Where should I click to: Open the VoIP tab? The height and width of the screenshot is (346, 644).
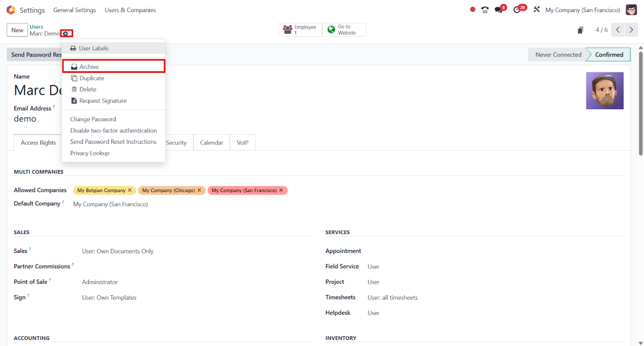click(x=242, y=143)
